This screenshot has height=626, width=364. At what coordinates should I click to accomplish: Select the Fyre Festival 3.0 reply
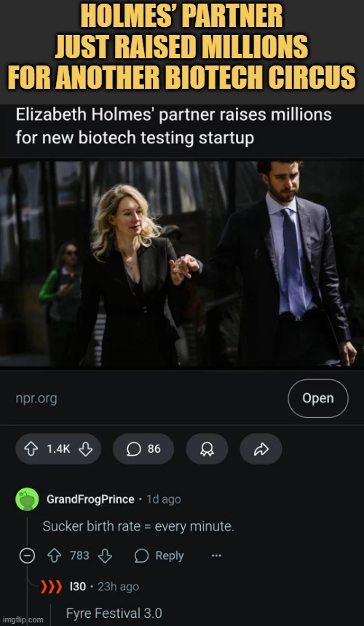(x=114, y=613)
